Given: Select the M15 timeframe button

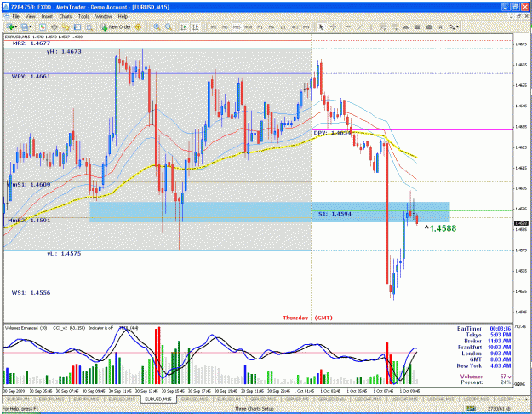Looking at the screenshot, I should pos(237,26).
